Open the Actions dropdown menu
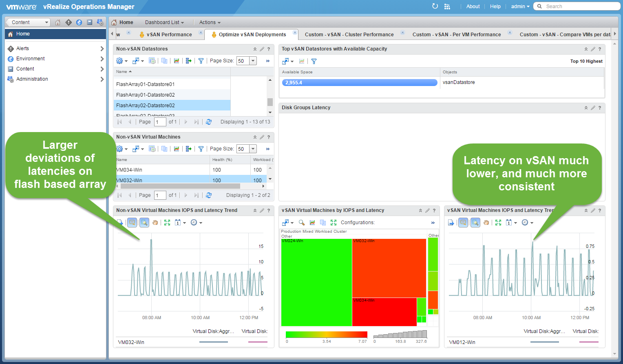The height and width of the screenshot is (364, 623). pos(210,22)
